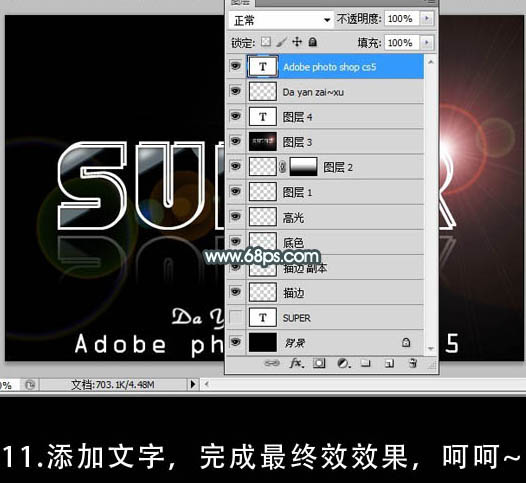The image size is (526, 483).
Task: Click the black 背景 layer thumbnail
Action: click(x=263, y=342)
